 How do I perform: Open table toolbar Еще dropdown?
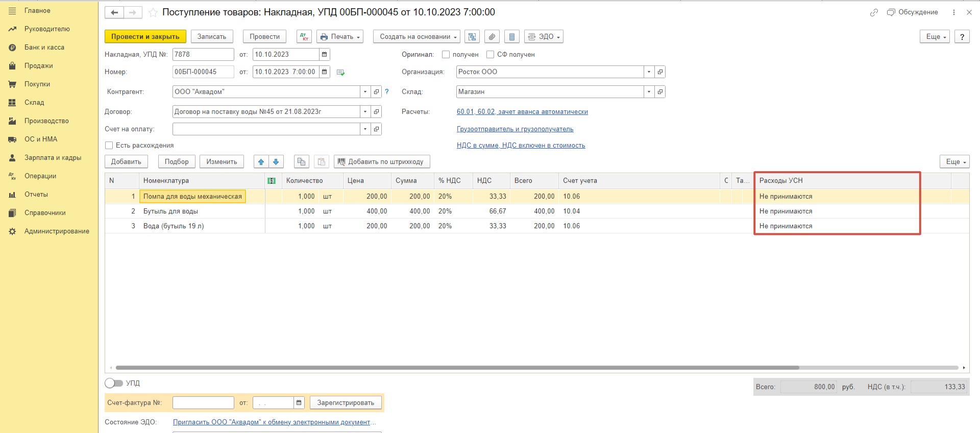pos(954,162)
